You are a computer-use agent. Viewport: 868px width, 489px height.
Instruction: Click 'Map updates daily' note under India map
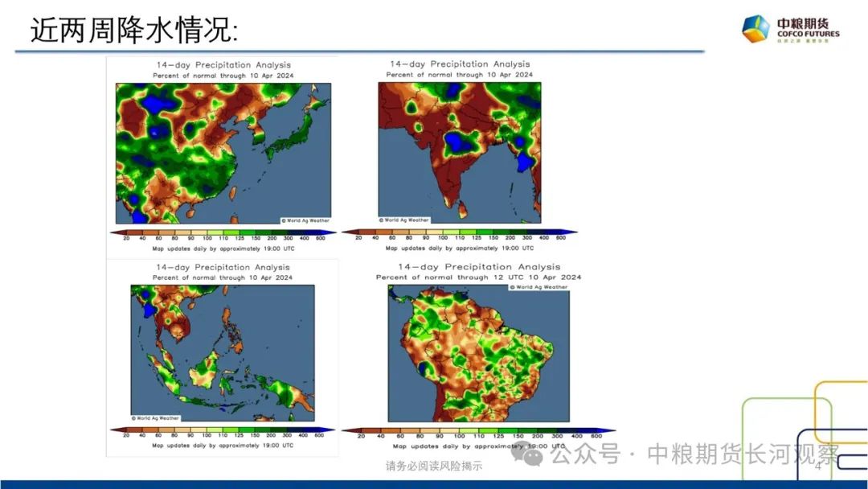[x=460, y=248]
